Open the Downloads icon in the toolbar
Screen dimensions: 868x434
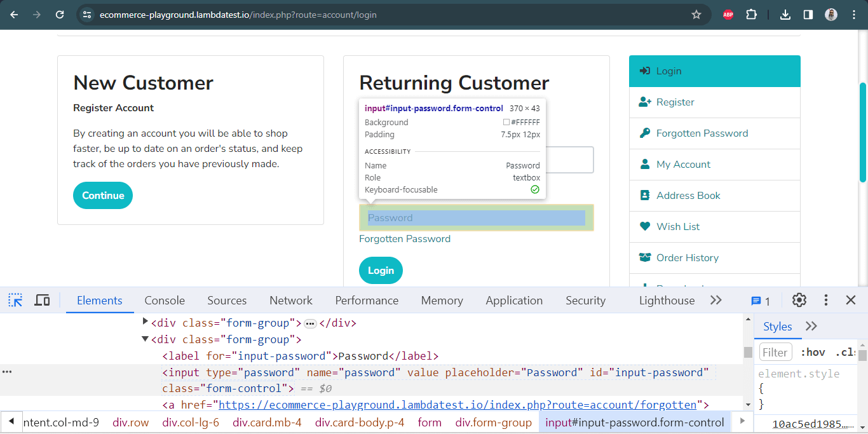click(x=785, y=14)
